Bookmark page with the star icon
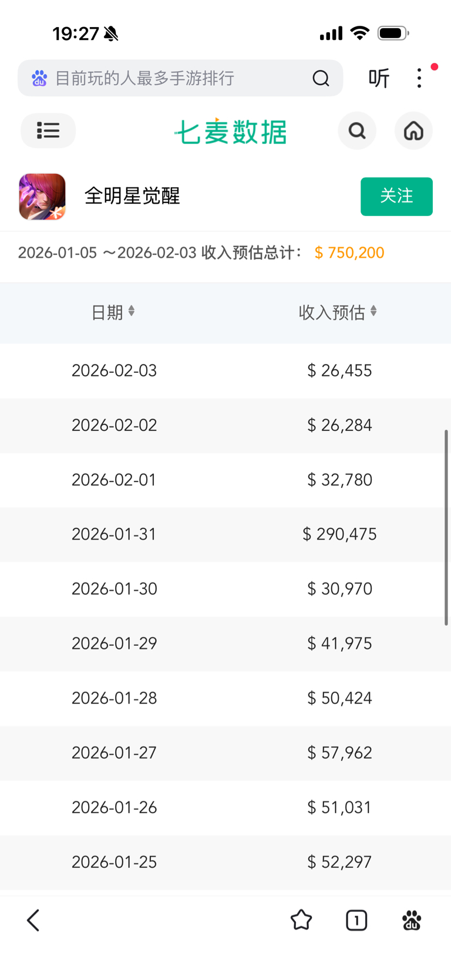This screenshot has width=451, height=980. (301, 920)
